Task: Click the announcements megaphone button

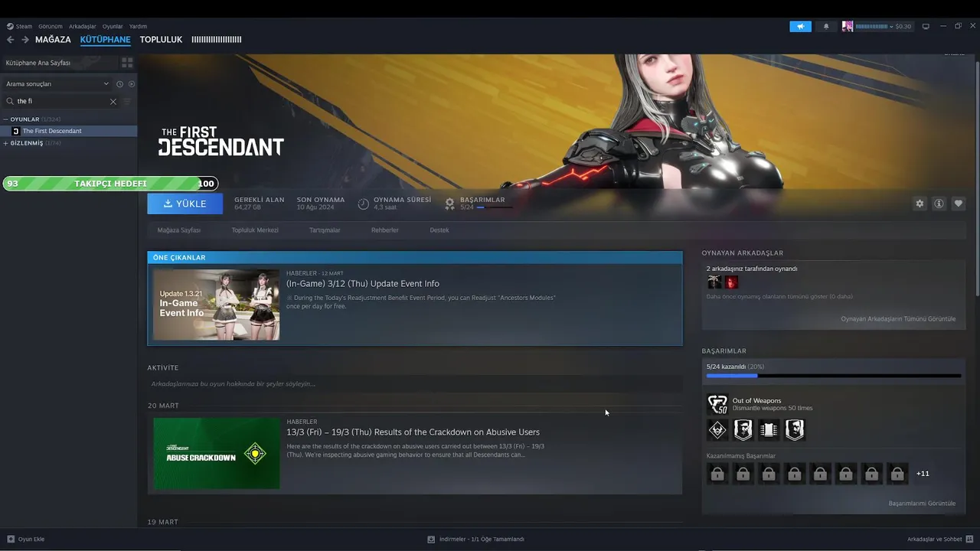Action: click(800, 26)
